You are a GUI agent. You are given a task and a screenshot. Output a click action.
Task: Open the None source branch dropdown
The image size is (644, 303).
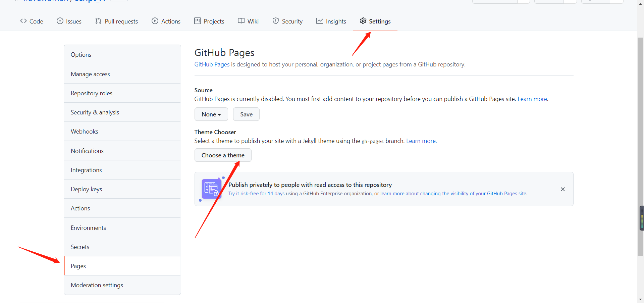(x=211, y=114)
